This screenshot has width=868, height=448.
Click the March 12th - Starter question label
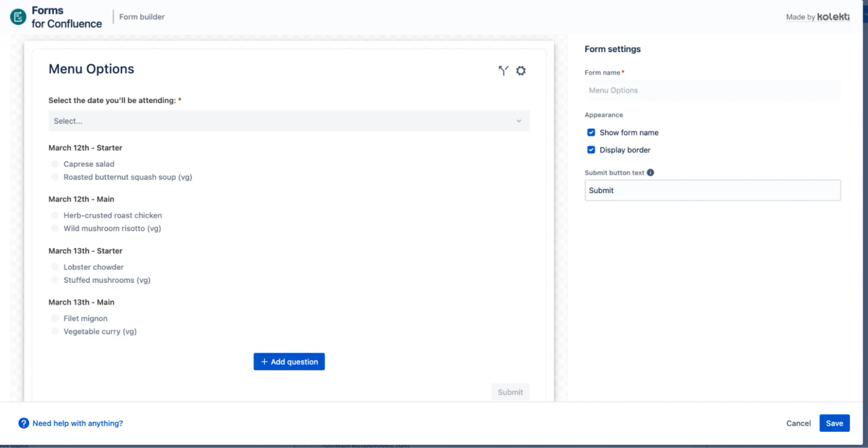tap(86, 148)
